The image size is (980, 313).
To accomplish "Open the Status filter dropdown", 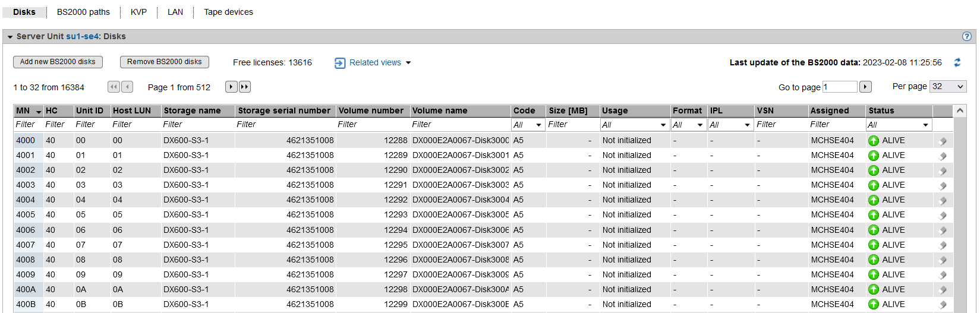I will point(898,125).
